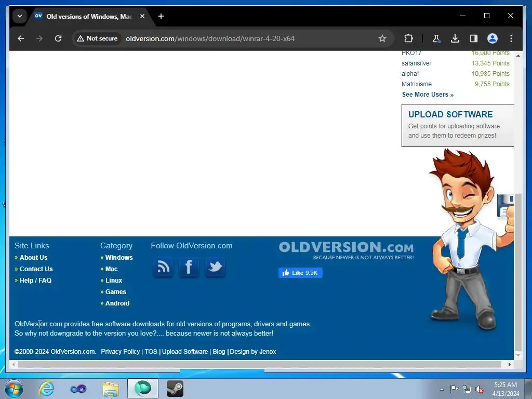Open the RSS feed icon
The width and height of the screenshot is (532, 399).
tap(163, 267)
